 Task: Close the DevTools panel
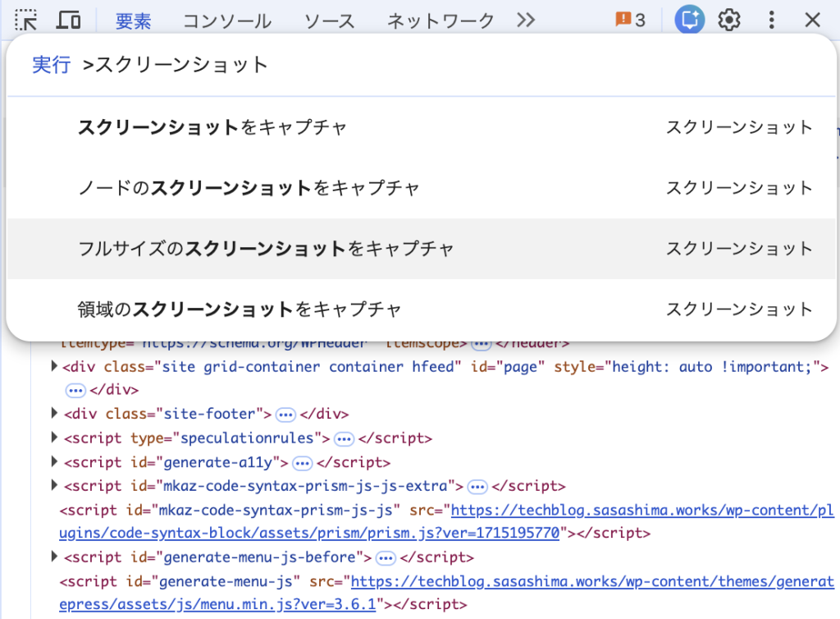pos(813,21)
